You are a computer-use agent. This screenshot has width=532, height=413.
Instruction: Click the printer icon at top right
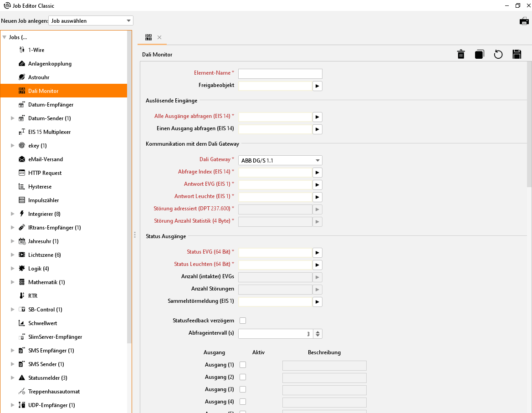(524, 21)
